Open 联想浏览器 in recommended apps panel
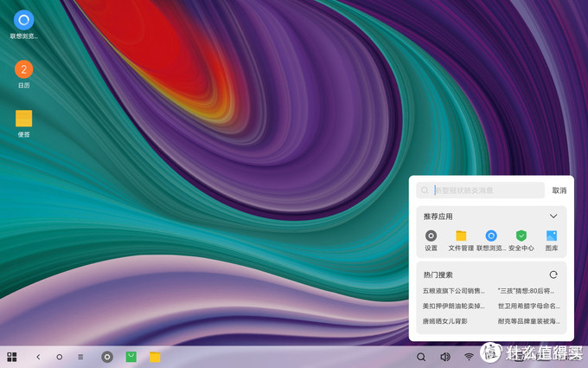The height and width of the screenshot is (368, 588). [491, 236]
